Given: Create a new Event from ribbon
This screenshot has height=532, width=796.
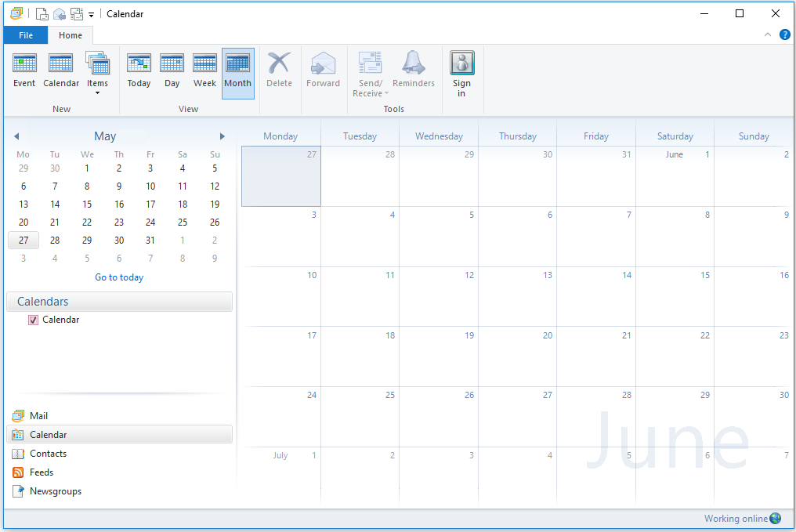Looking at the screenshot, I should pyautogui.click(x=24, y=71).
